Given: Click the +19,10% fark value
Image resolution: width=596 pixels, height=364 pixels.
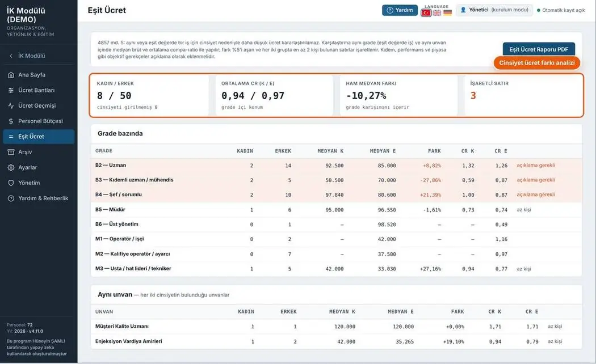Looking at the screenshot, I should [454, 342].
